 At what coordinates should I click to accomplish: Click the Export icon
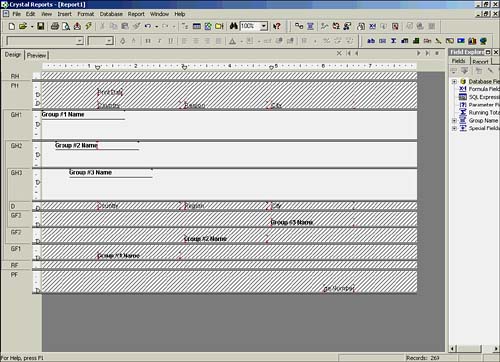point(77,26)
